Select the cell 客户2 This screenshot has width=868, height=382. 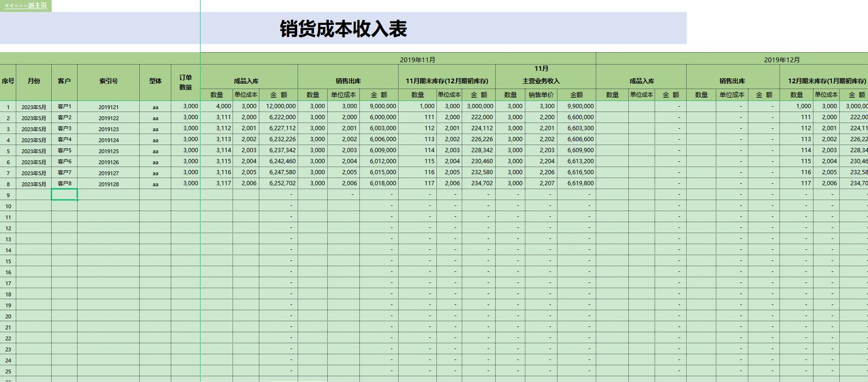(x=64, y=117)
